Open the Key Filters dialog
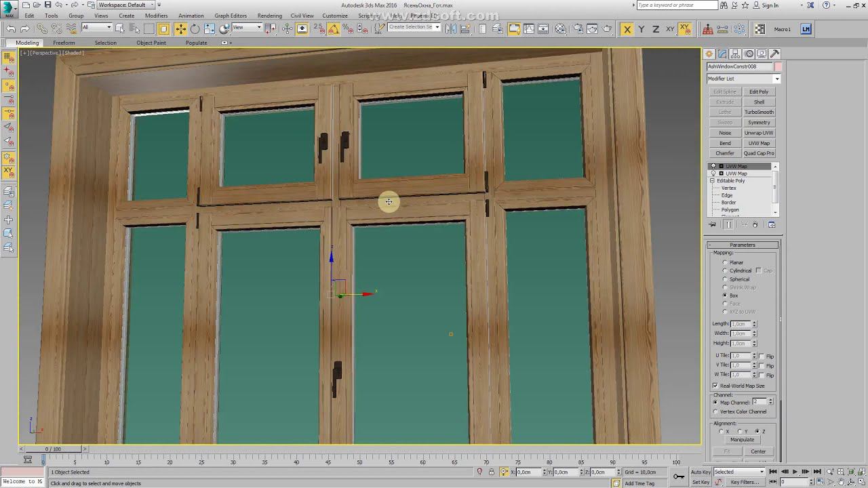868x488 pixels. point(745,482)
